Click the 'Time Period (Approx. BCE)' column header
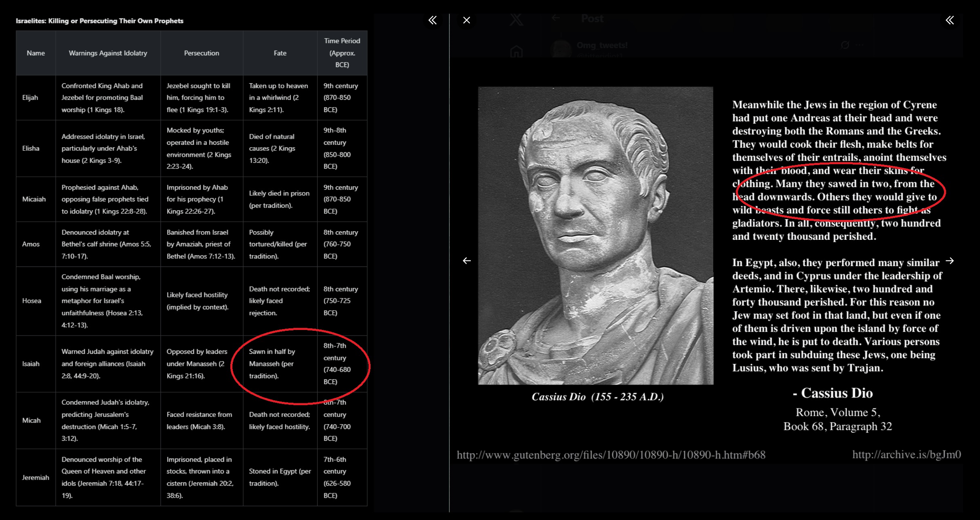This screenshot has height=520, width=980. (x=342, y=53)
